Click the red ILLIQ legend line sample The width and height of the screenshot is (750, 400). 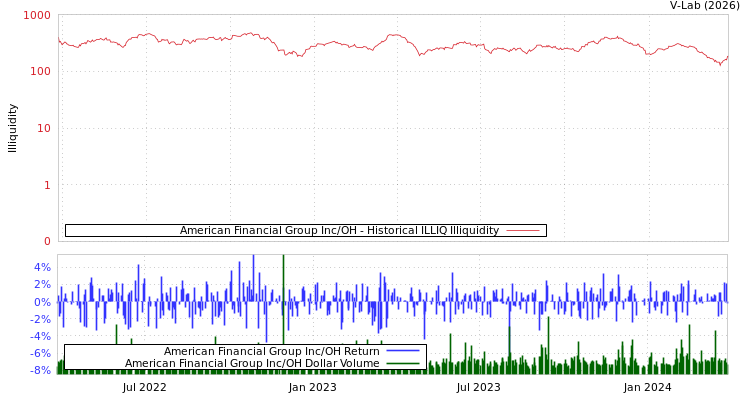pos(523,231)
